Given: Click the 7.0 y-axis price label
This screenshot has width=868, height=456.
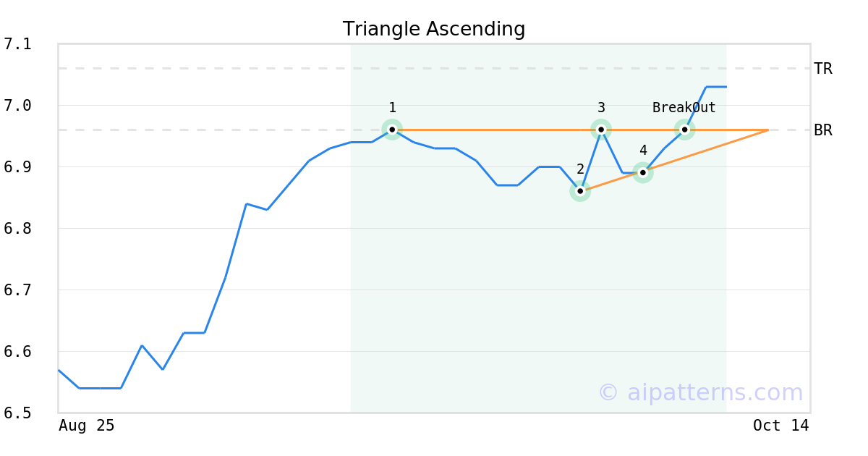Looking at the screenshot, I should [x=18, y=106].
